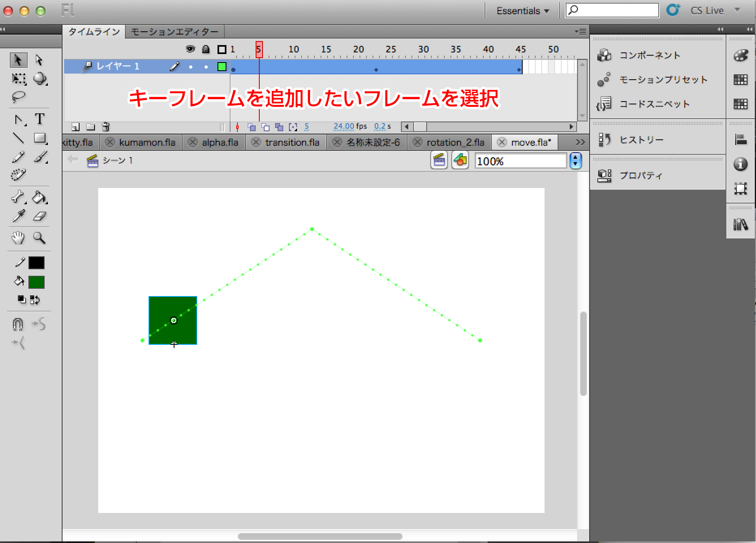
Task: Open the stage zoom percentage dropdown
Action: point(575,161)
